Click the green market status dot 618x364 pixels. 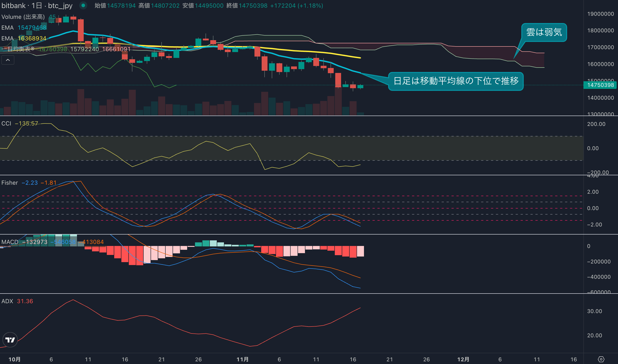coord(83,5)
